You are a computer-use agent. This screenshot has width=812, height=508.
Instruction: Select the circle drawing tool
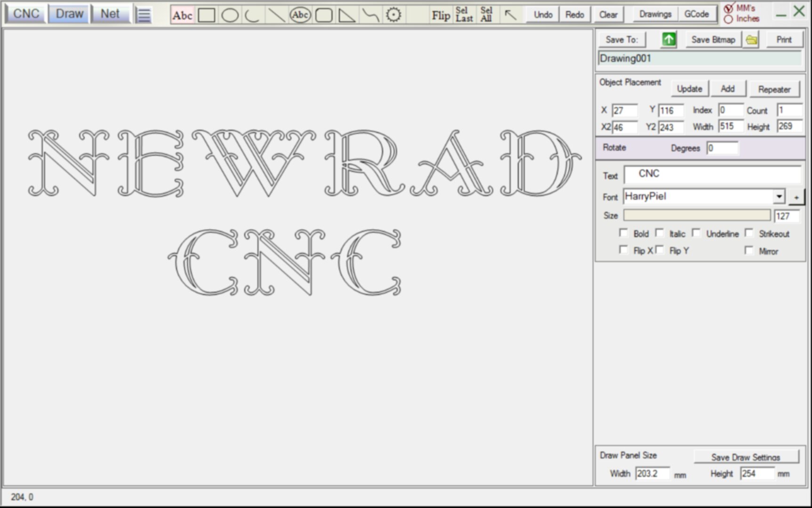(x=230, y=16)
